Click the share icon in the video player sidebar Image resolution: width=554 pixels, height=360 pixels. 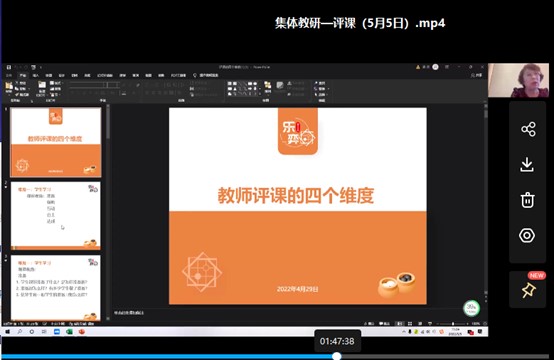point(528,129)
